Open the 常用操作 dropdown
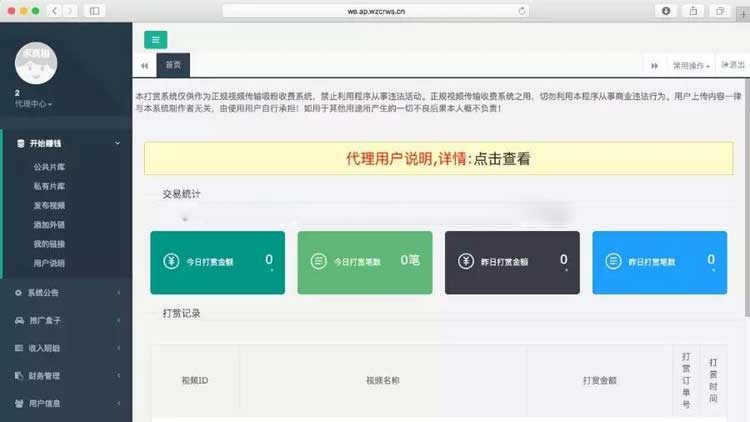750x422 pixels. coord(691,65)
